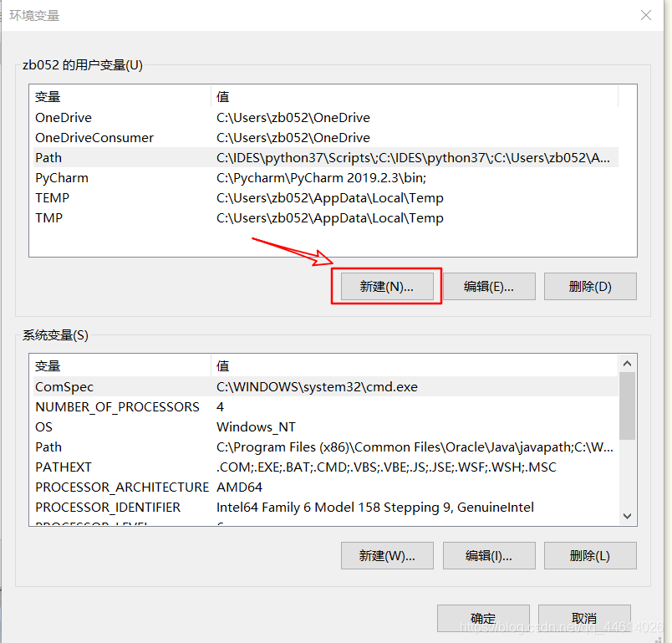Click the 新建(N)... button for user variables
Image resolution: width=672 pixels, height=643 pixels.
(387, 286)
